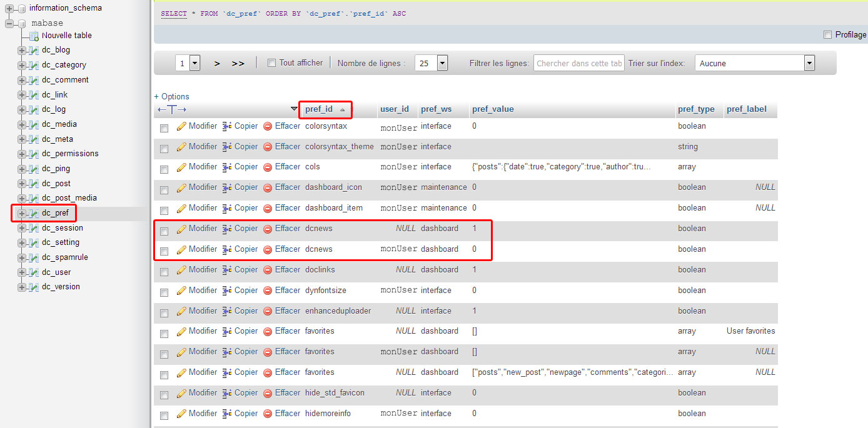
Task: Sort by the user_id column header
Action: pos(395,109)
